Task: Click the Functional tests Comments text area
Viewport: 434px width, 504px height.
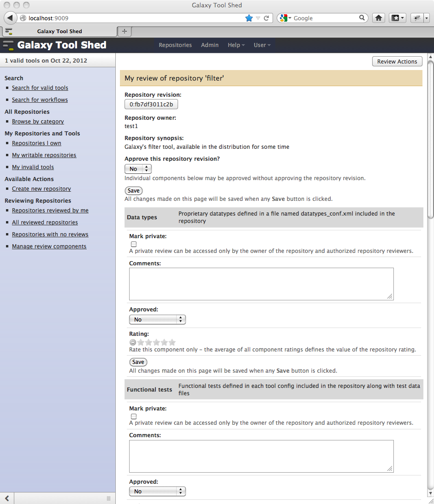Action: pyautogui.click(x=261, y=456)
